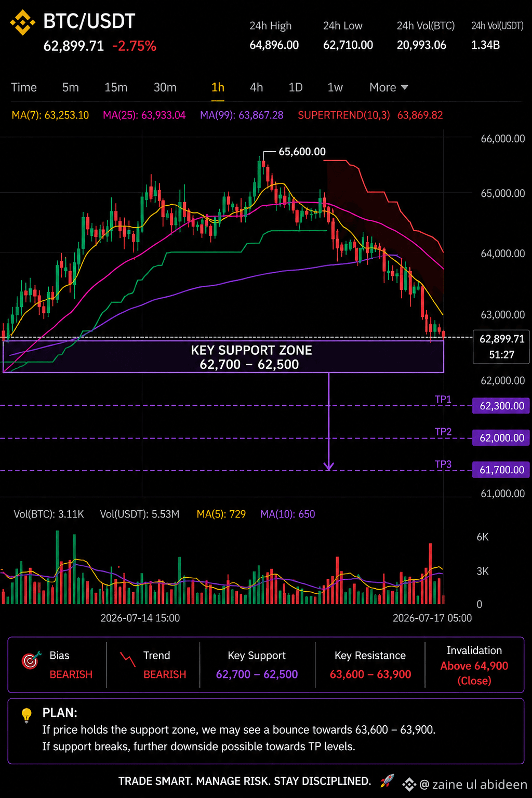Click the TP1 62,300.00 price tag
The height and width of the screenshot is (798, 532).
click(501, 406)
